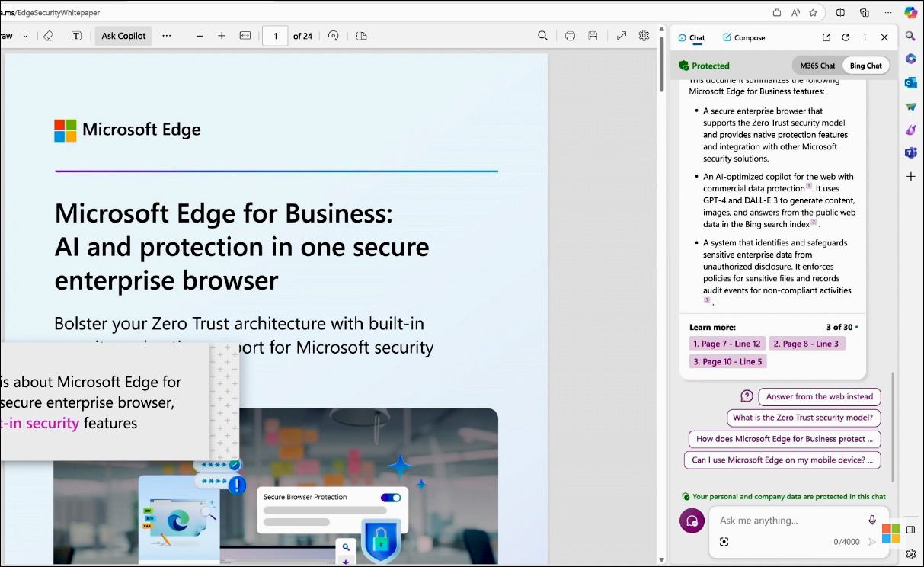The width and height of the screenshot is (924, 567).
Task: Click the Ask Copilot button
Action: [x=123, y=36]
